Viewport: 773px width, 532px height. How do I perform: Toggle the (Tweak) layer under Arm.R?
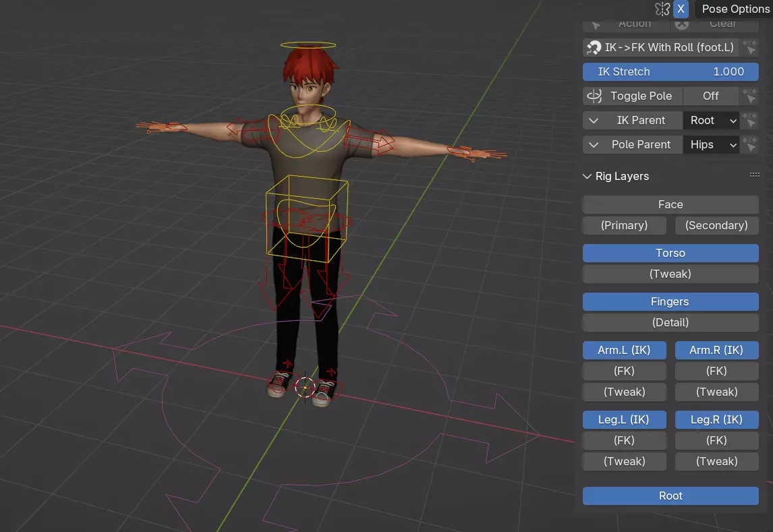pyautogui.click(x=716, y=392)
